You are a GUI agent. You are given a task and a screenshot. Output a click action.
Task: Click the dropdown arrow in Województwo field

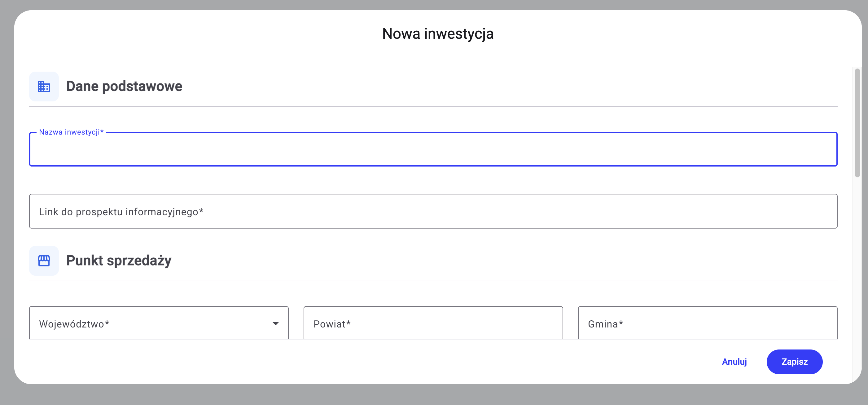(x=276, y=323)
